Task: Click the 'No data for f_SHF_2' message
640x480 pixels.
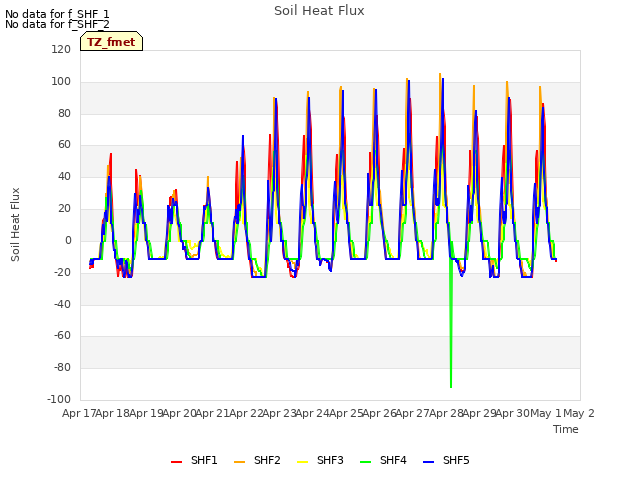Action: click(x=57, y=24)
